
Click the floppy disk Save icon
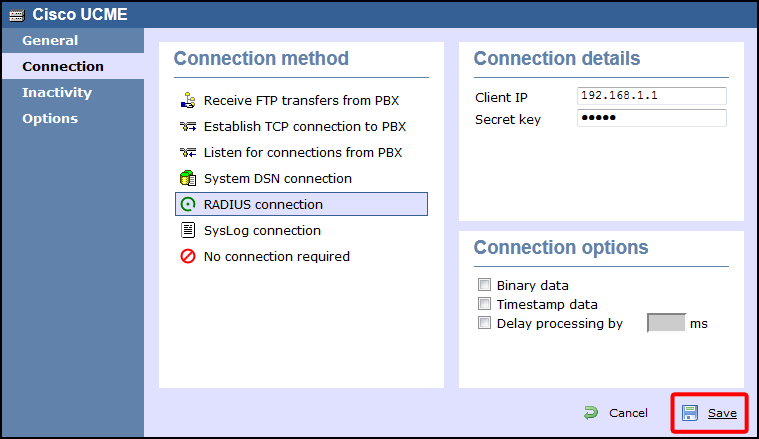click(x=690, y=413)
